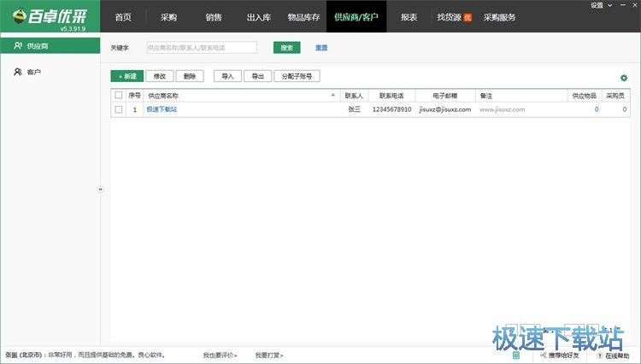Click the phone cell 12345678910

click(391, 109)
